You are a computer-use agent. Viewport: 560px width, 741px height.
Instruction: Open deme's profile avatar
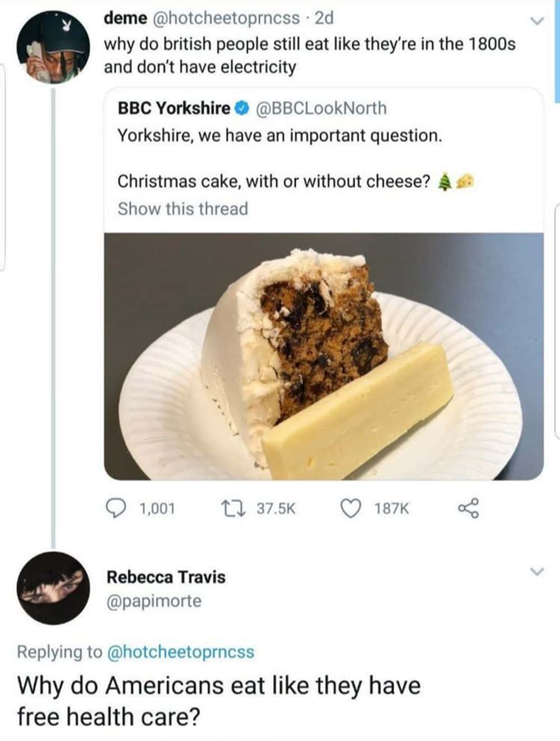tap(53, 49)
